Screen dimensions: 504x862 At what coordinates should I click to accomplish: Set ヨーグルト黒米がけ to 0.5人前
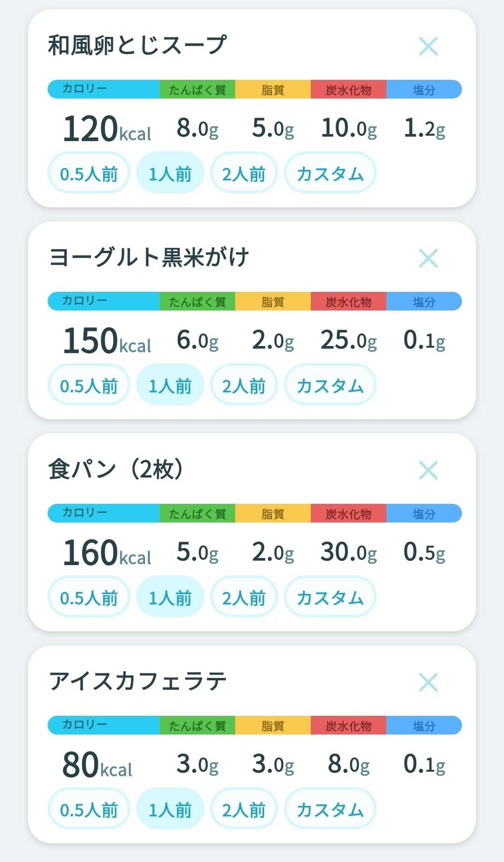pyautogui.click(x=89, y=385)
